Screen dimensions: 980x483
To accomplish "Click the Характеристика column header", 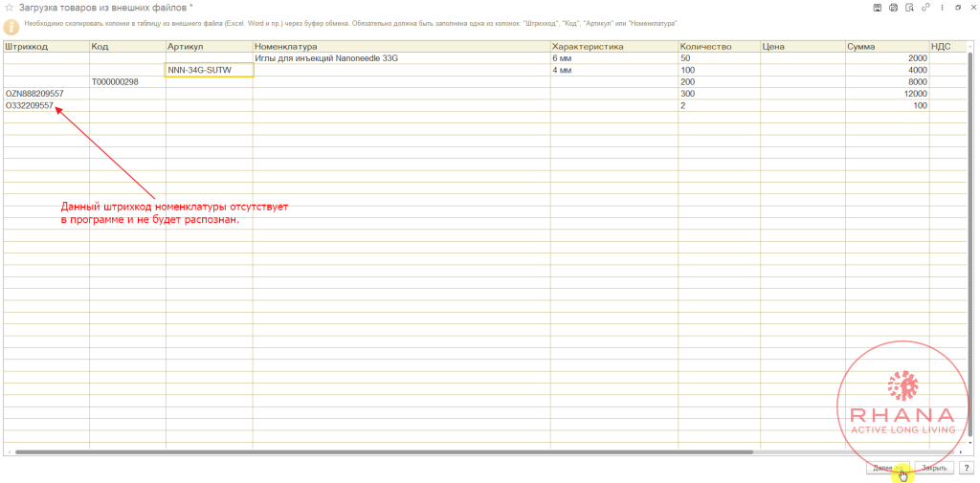I will pos(614,46).
